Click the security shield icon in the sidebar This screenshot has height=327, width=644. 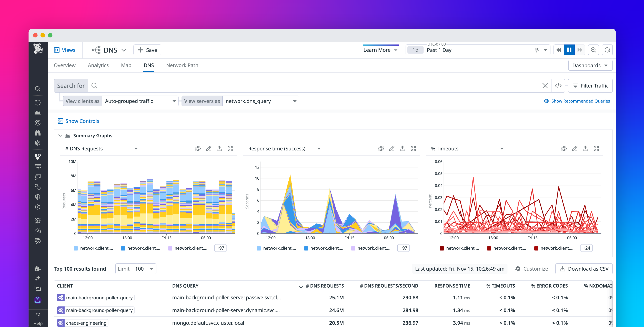pyautogui.click(x=38, y=197)
